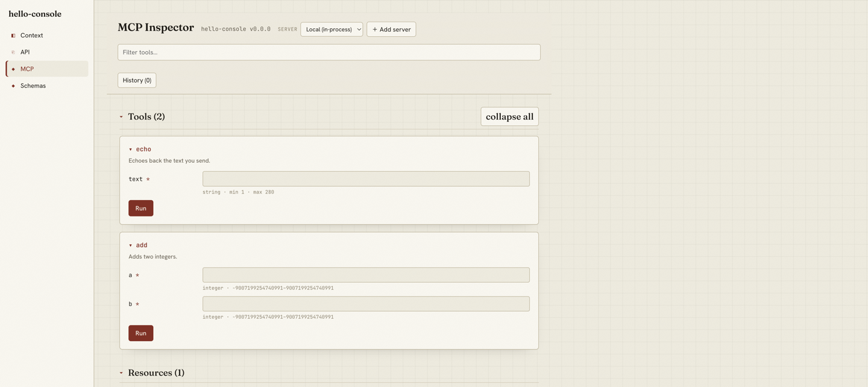Click the 'b' parameter label
The width and height of the screenshot is (868, 387).
coord(130,304)
